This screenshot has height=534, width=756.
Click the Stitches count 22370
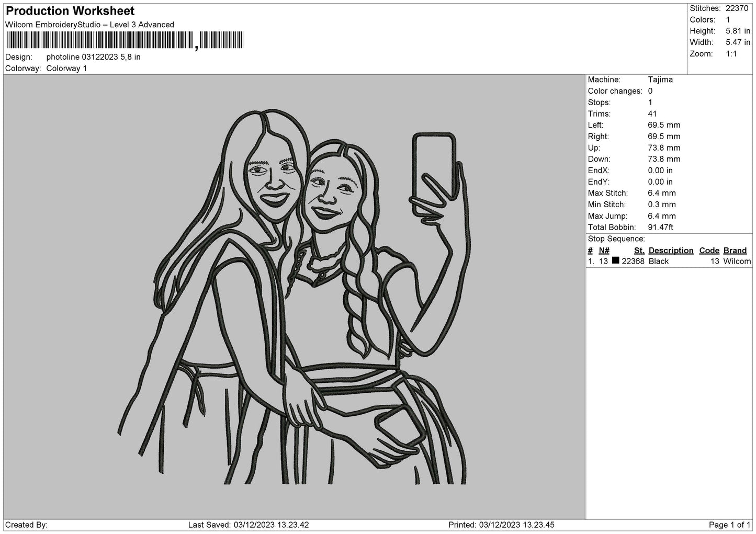tap(738, 8)
